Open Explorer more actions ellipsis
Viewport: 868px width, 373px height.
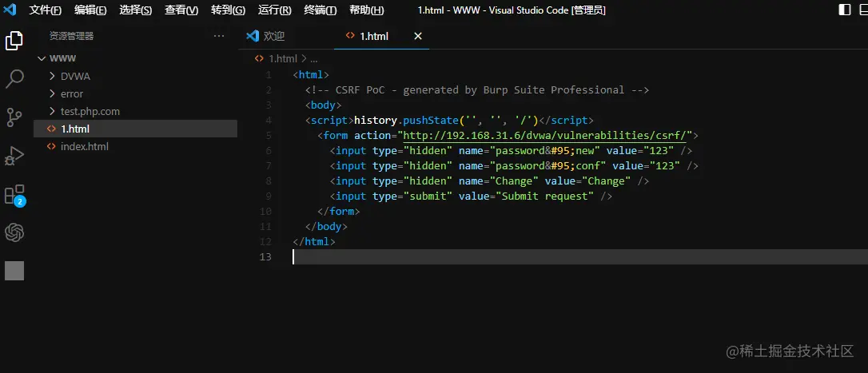219,36
